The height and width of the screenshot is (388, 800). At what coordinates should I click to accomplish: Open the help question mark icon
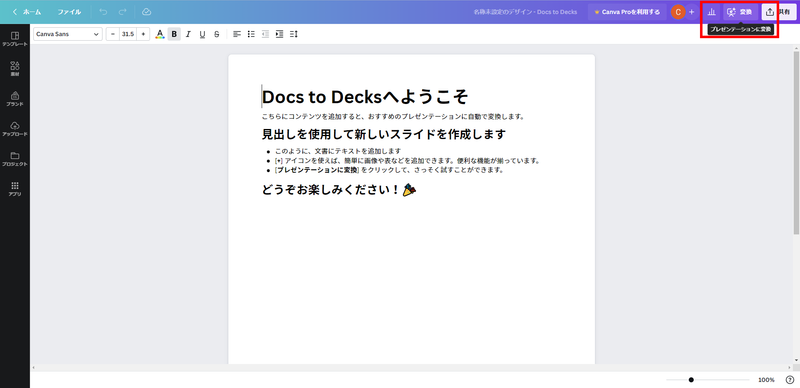pos(790,380)
